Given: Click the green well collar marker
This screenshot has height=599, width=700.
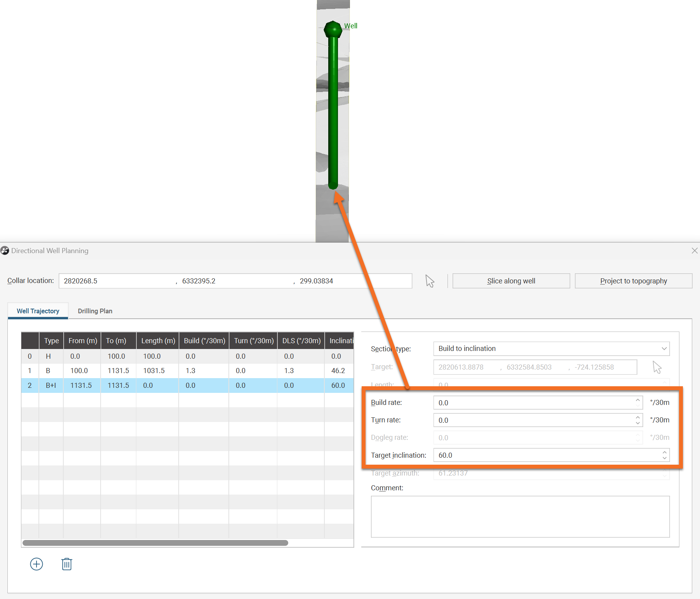Looking at the screenshot, I should pyautogui.click(x=333, y=30).
